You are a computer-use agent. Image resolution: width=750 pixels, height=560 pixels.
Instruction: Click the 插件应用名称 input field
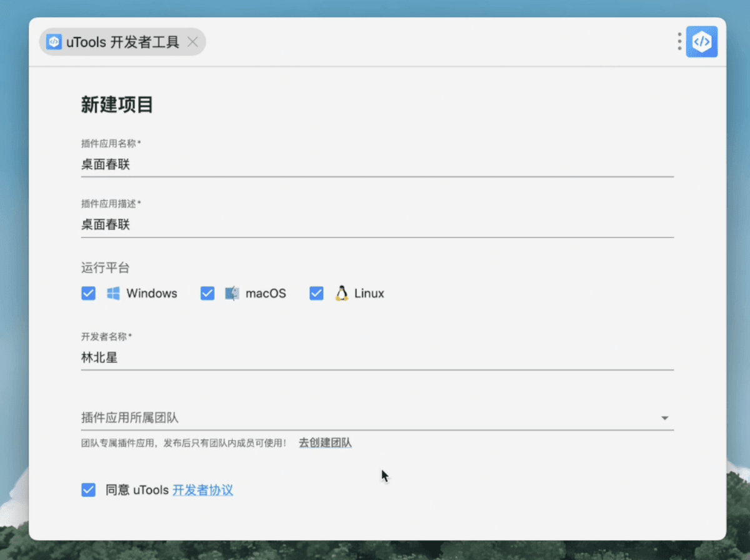click(x=375, y=164)
